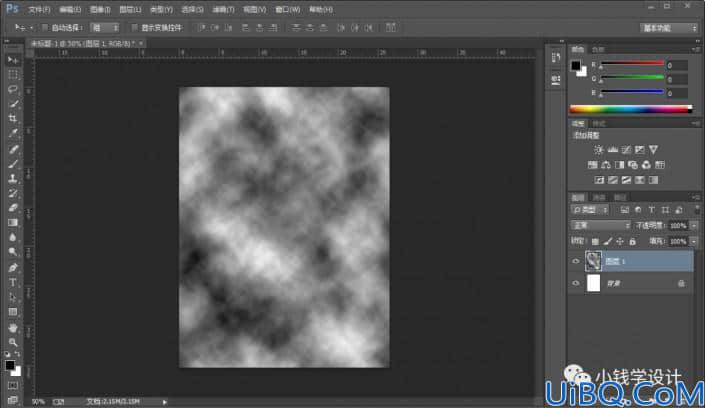Toggle lock position icon
This screenshot has width=705, height=408.
(x=620, y=242)
